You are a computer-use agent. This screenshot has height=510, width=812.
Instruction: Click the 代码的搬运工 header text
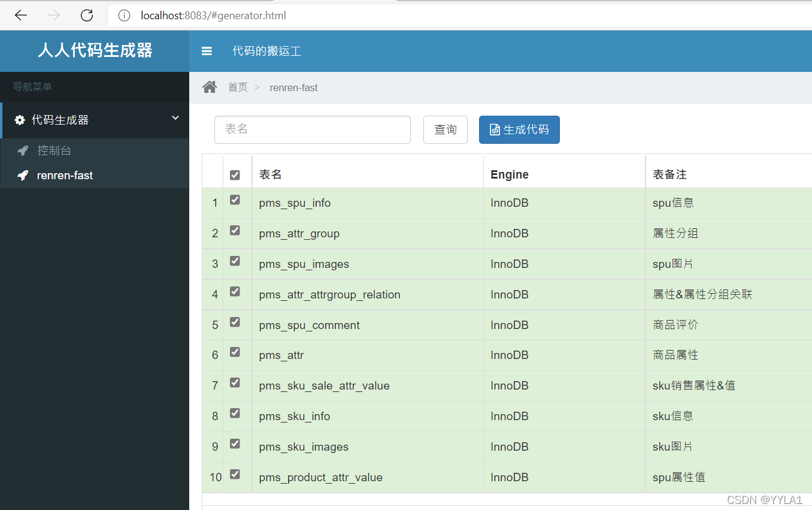267,51
